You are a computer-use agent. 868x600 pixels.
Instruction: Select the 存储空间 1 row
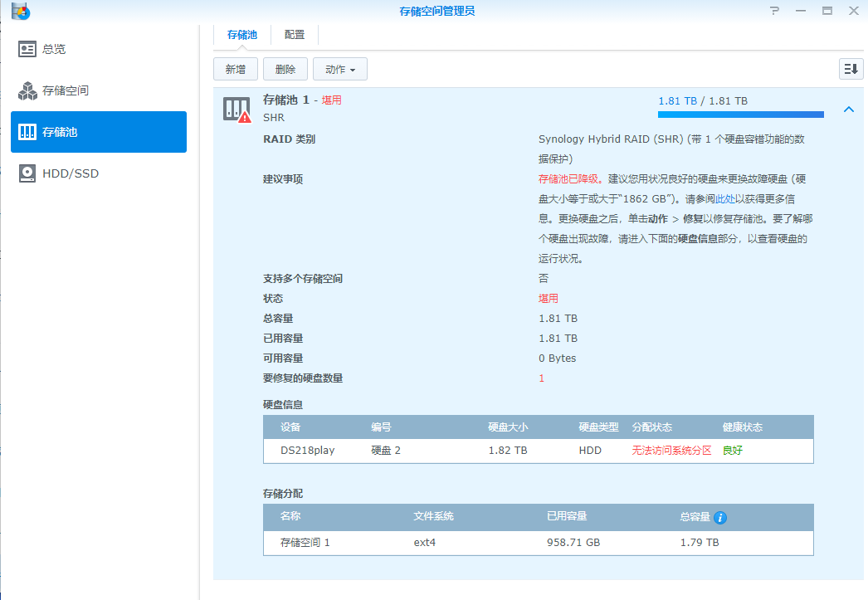pyautogui.click(x=538, y=543)
